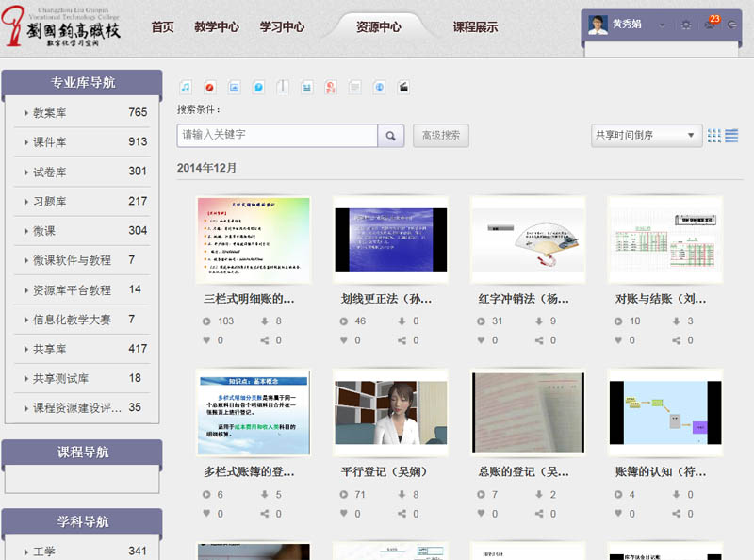Open the 课程展示 tab
The width and height of the screenshot is (754, 560).
475,27
